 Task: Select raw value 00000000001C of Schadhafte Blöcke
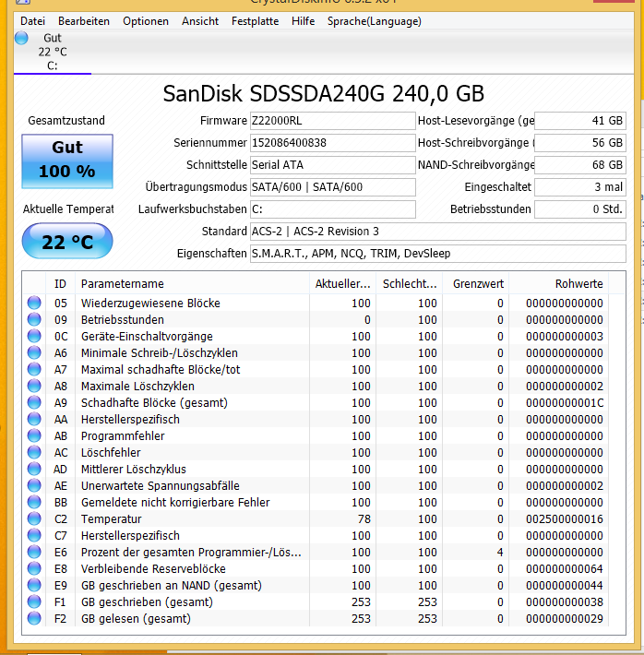click(x=564, y=403)
